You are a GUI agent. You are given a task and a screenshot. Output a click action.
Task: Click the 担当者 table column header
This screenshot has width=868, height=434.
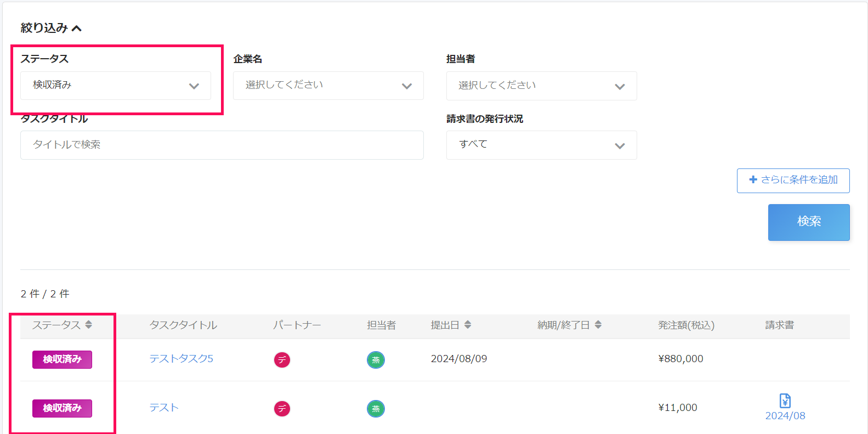point(381,325)
